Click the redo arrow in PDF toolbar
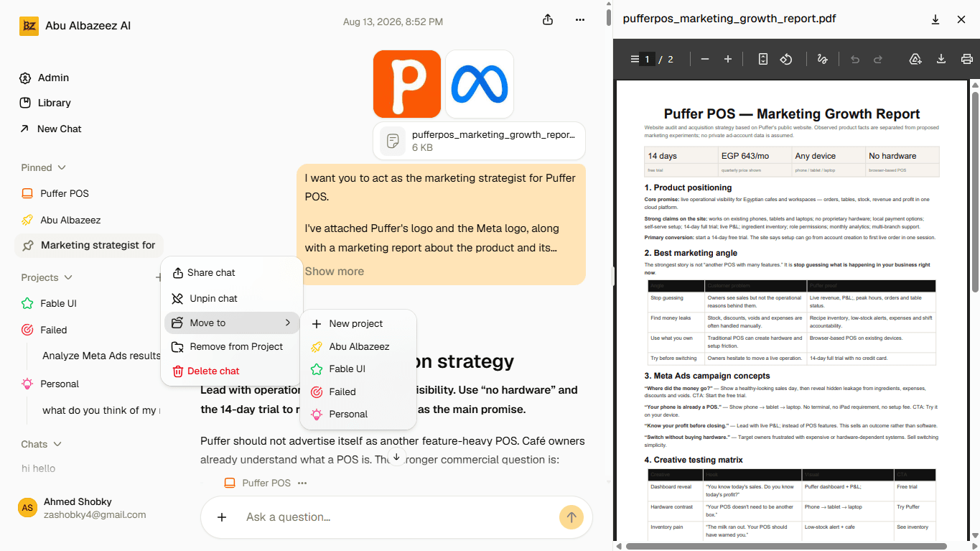 tap(878, 59)
